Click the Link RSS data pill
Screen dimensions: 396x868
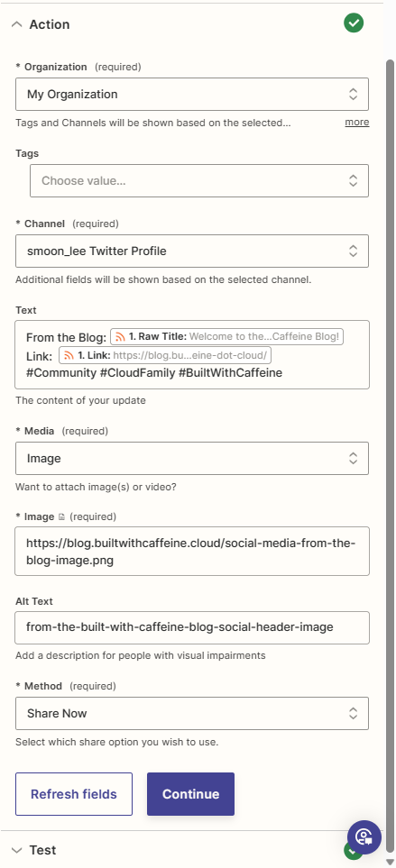[164, 355]
